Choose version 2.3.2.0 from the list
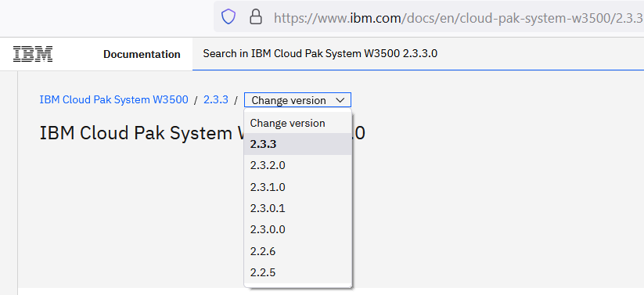Viewport: 644px width, 295px height. (x=298, y=166)
